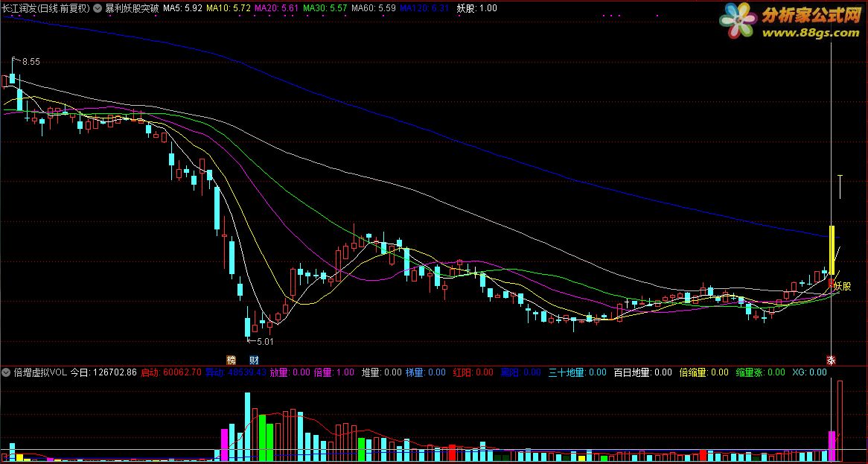Select the 今日: 126702.86 volume value
Viewport: 868px width, 464px height.
pyautogui.click(x=103, y=372)
